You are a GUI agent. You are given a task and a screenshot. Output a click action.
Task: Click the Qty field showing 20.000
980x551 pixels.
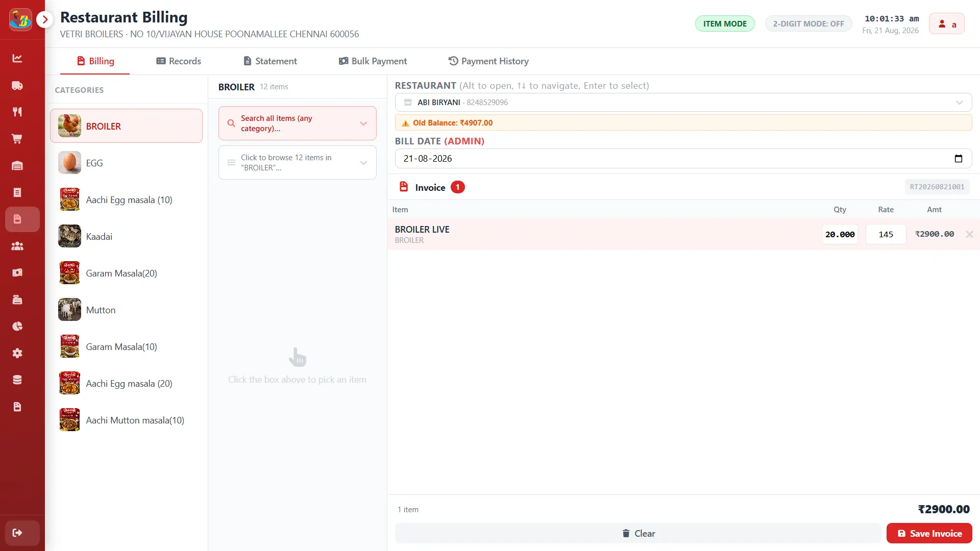point(840,234)
